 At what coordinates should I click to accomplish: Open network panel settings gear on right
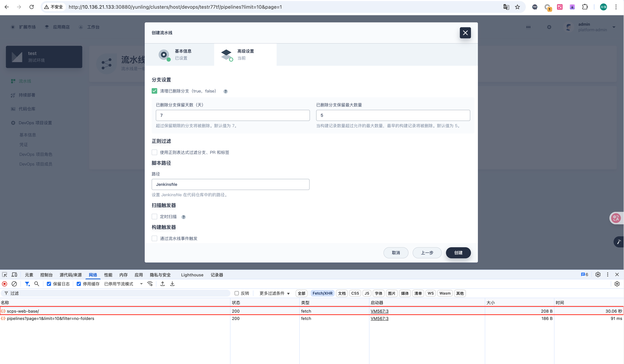pos(617,284)
